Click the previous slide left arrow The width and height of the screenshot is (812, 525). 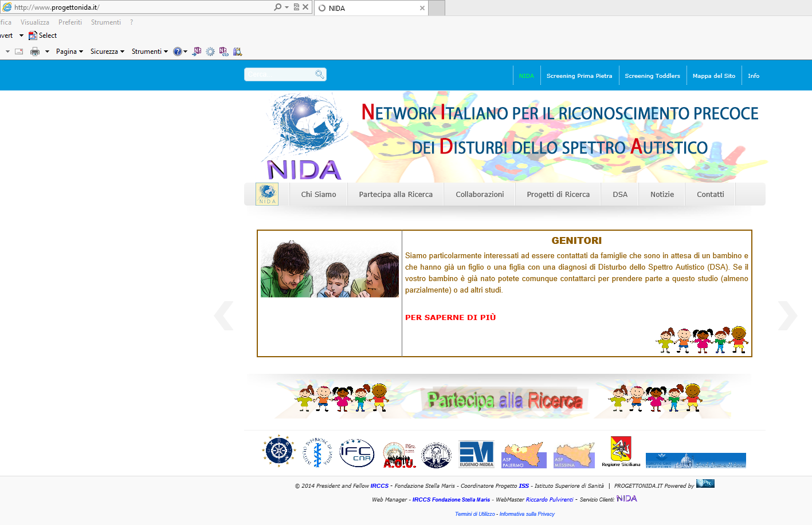click(x=223, y=315)
